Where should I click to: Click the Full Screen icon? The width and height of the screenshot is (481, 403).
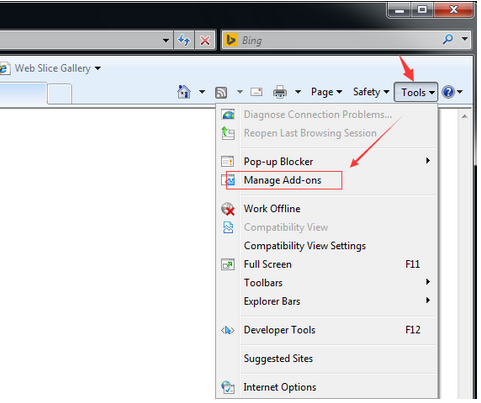228,265
